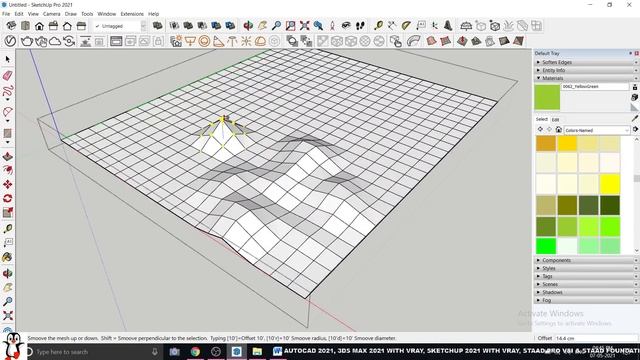This screenshot has width=640, height=360.
Task: Open the Draw menu
Action: click(71, 14)
